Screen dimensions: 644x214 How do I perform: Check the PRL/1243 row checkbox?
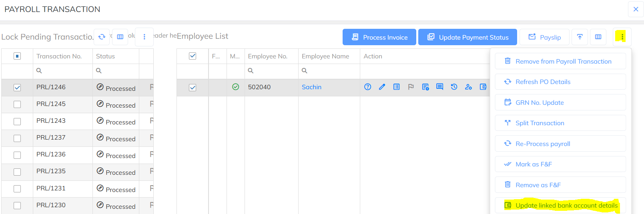(x=17, y=121)
